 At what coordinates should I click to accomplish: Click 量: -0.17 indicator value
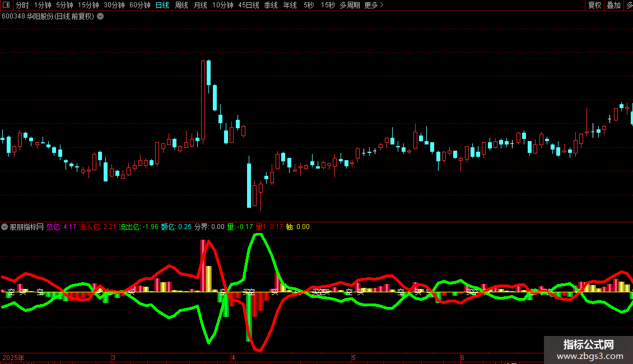240,227
